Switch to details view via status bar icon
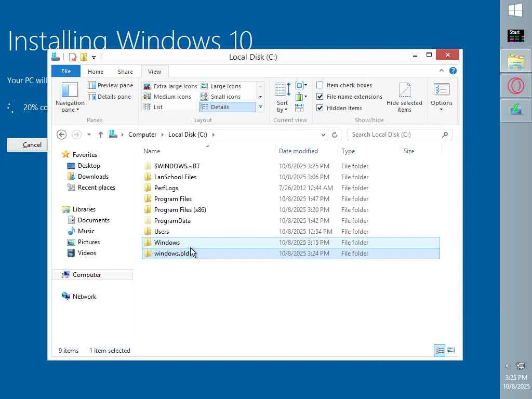 440,350
